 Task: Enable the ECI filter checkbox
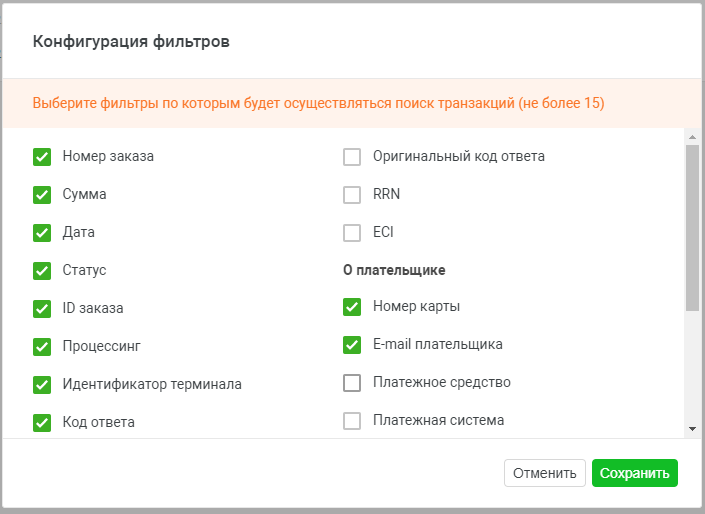pos(352,233)
